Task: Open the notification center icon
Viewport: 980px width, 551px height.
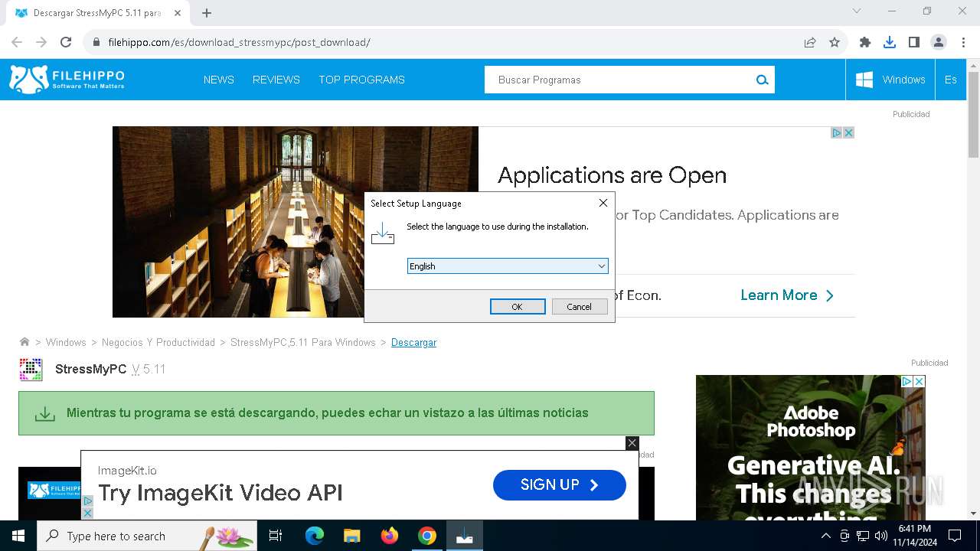Action: tap(955, 536)
